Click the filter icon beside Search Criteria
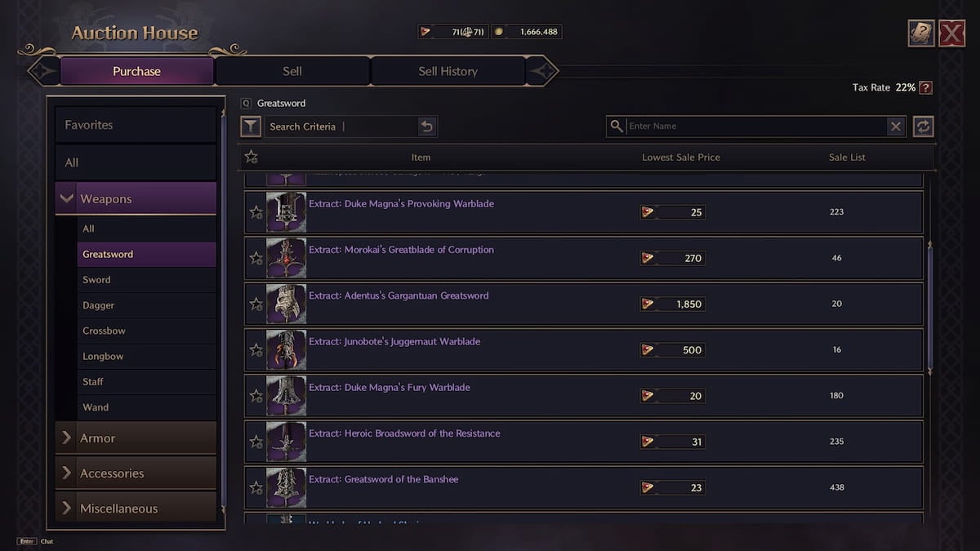 point(251,127)
